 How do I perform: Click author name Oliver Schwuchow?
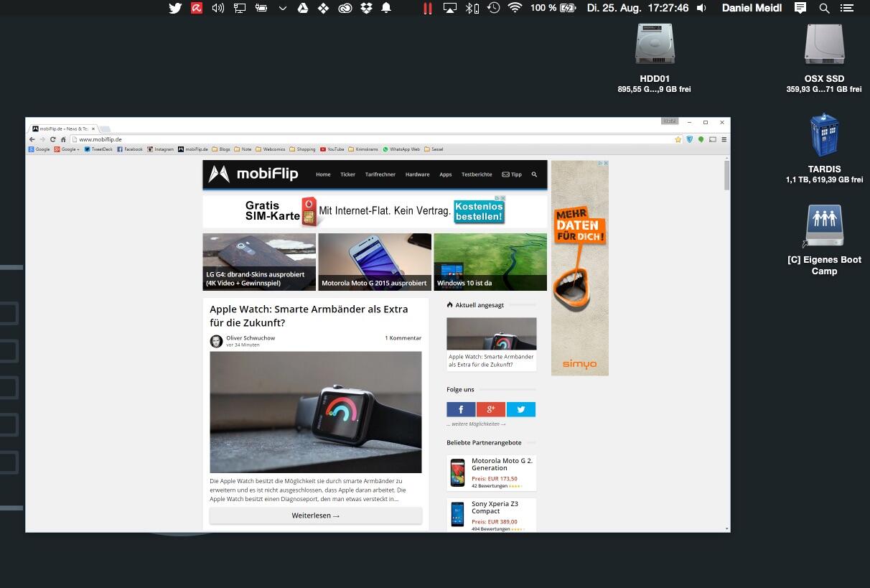251,337
